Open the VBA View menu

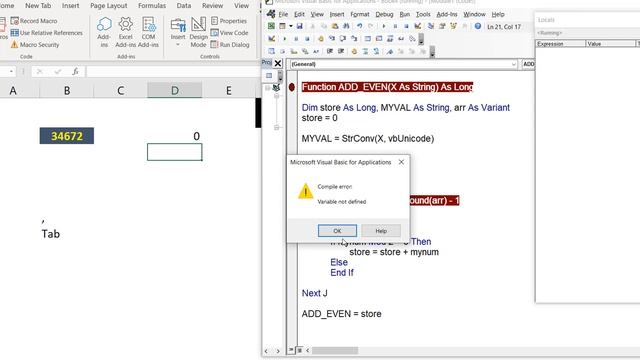click(x=317, y=14)
